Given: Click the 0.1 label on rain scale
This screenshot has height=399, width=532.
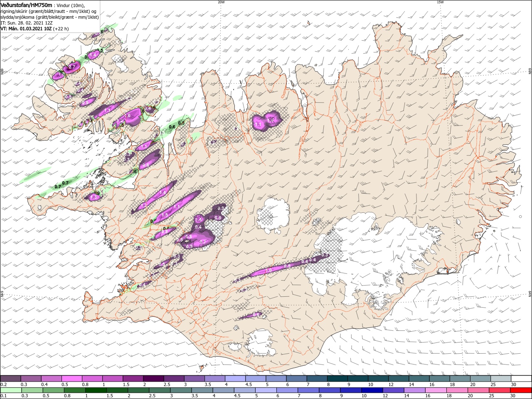Looking at the screenshot, I should coord(3,396).
